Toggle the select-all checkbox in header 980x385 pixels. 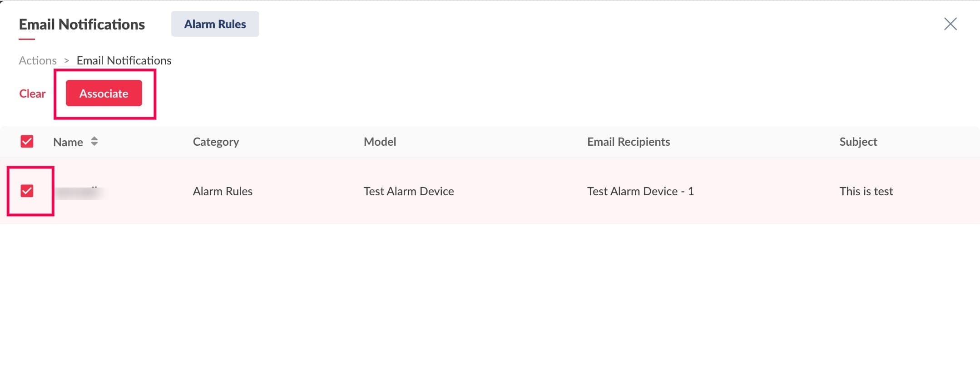[x=27, y=142]
